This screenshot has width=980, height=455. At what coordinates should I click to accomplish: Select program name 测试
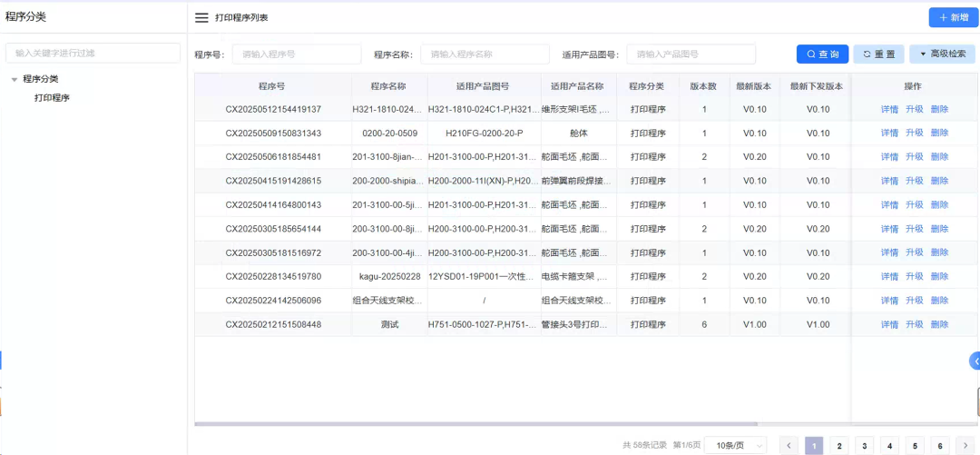[x=390, y=324]
